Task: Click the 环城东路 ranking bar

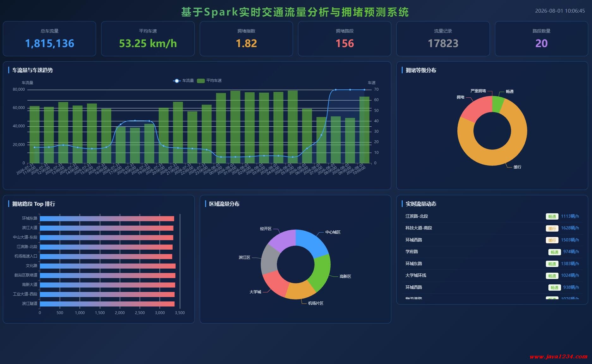Action: [x=107, y=219]
